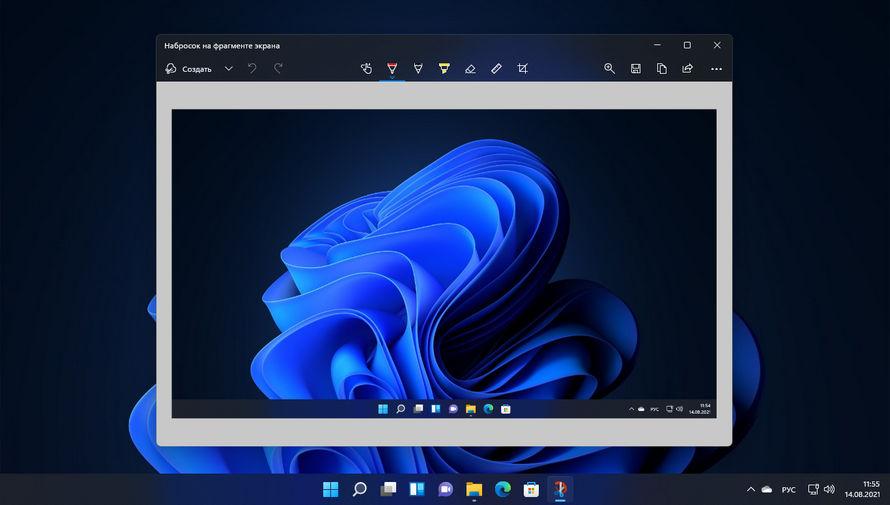Select the red ballpoint pen tool
Image resolution: width=890 pixels, height=505 pixels.
tap(392, 69)
